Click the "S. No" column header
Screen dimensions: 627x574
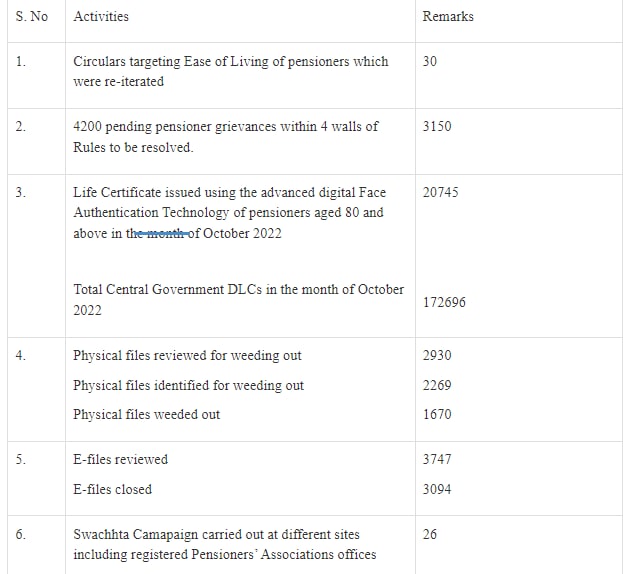[32, 17]
